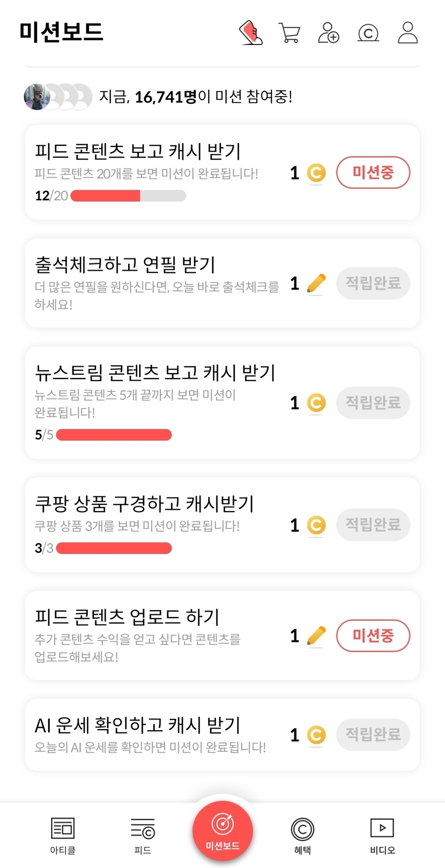Open the shopping cart
Image resolution: width=445 pixels, height=868 pixels.
pos(290,33)
